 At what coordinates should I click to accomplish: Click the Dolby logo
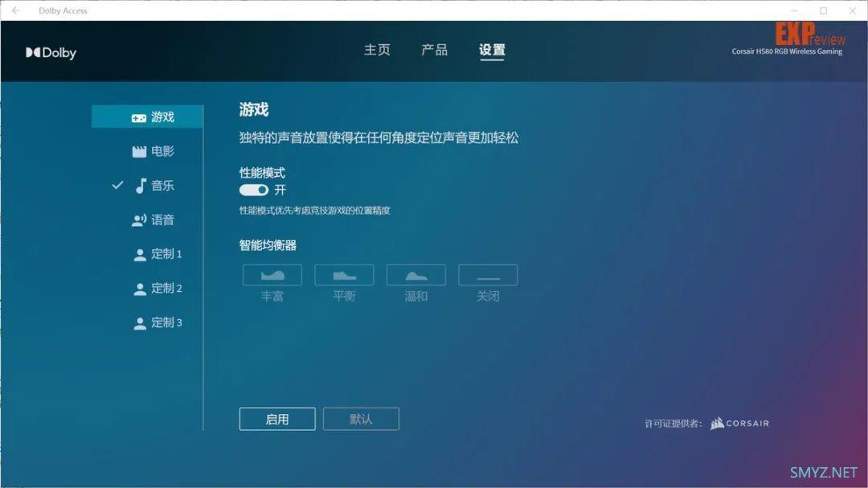coord(51,52)
